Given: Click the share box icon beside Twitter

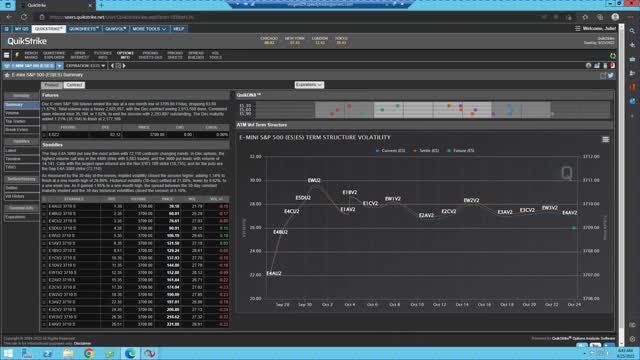Looking at the screenshot, I should 603,76.
